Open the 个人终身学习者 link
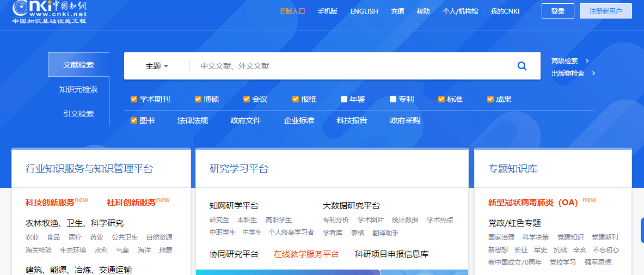Viewport: 644px width, 275px height. coord(291,233)
